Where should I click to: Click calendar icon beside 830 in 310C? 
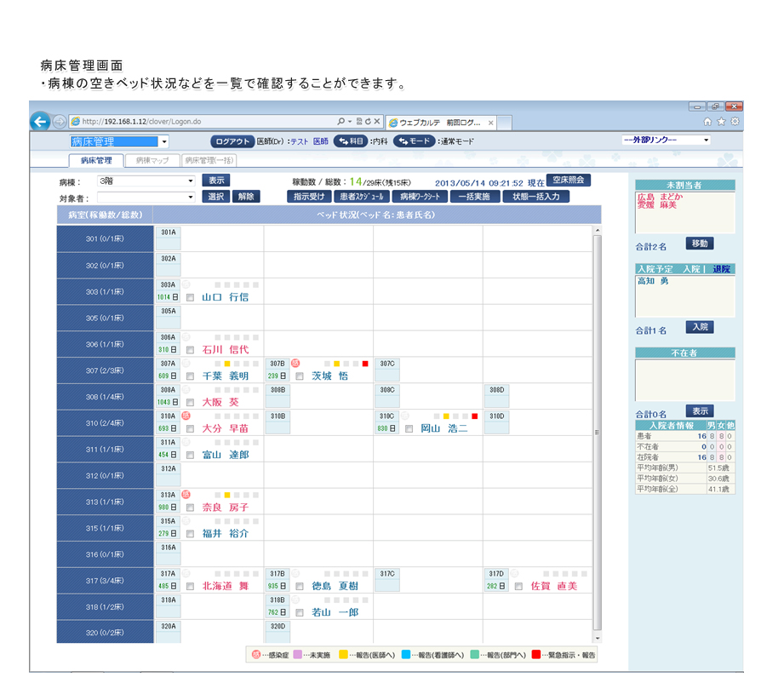393,428
